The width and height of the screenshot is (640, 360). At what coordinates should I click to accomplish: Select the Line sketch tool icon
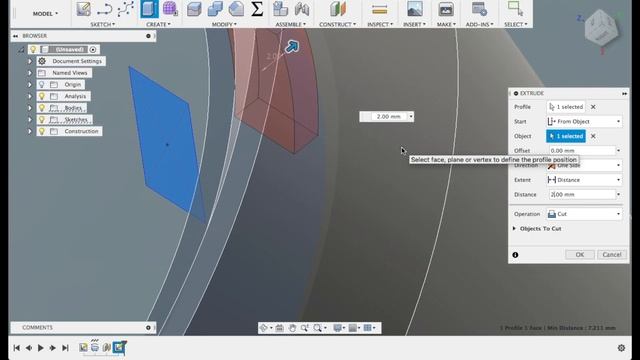click(x=104, y=9)
